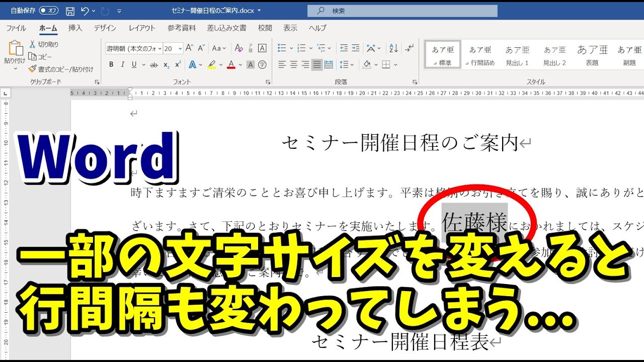Set alignment to justify (両端揃え)
This screenshot has width=644, height=362.
click(317, 64)
